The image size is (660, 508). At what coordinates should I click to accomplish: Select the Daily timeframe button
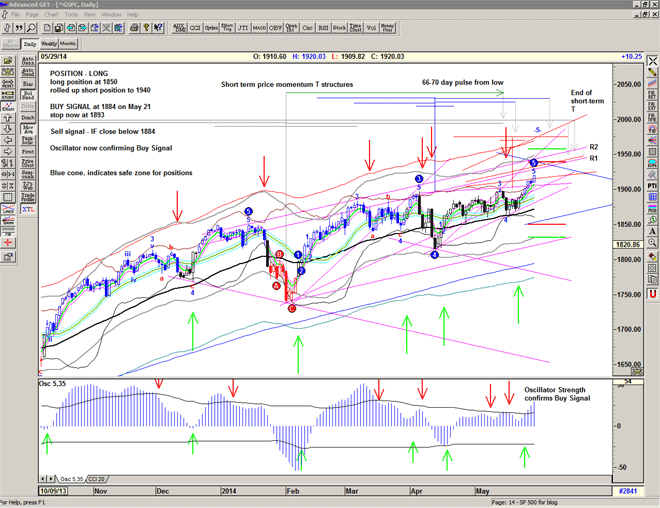[x=29, y=44]
